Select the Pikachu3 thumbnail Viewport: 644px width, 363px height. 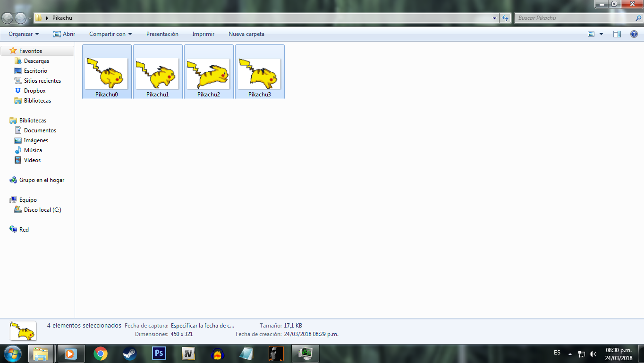pyautogui.click(x=260, y=73)
